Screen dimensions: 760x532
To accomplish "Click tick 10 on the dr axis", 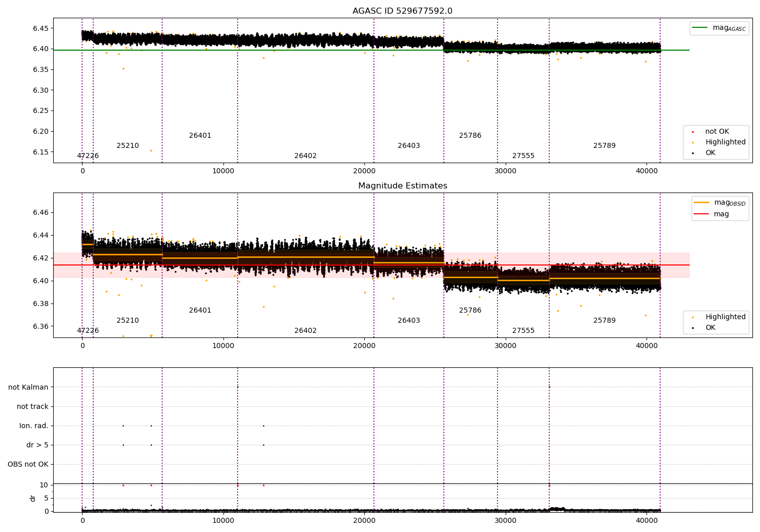I will click(x=44, y=485).
